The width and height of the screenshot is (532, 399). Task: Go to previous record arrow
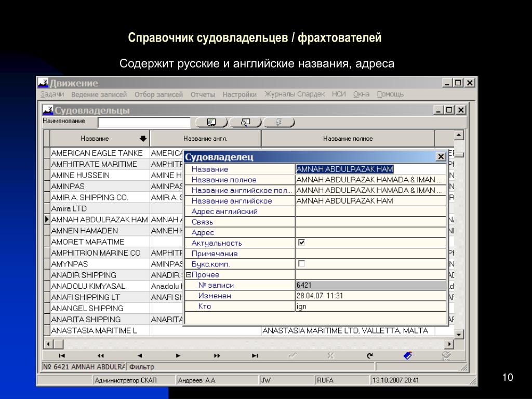pos(140,355)
